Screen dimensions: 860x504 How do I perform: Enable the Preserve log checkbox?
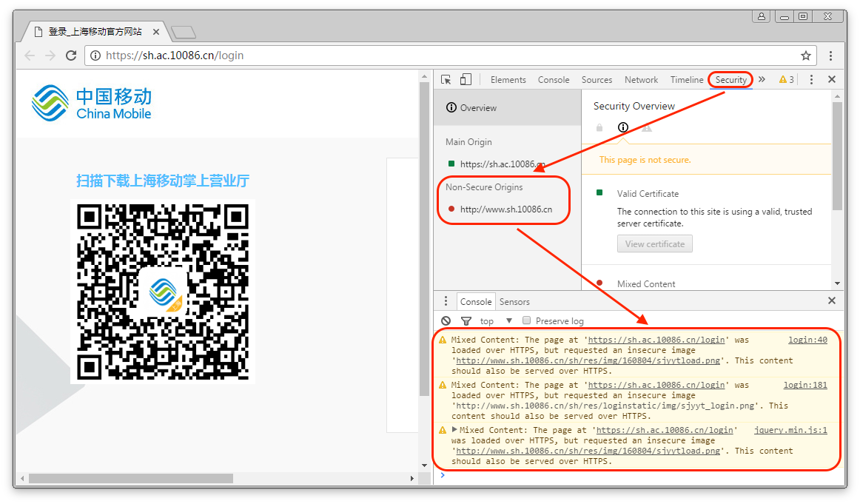526,320
